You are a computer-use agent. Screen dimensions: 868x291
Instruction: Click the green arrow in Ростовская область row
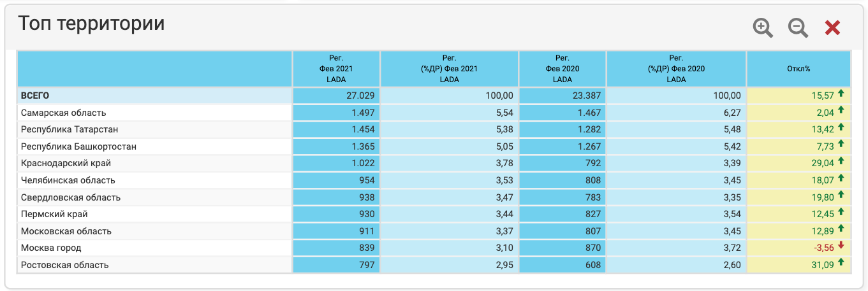pos(841,262)
